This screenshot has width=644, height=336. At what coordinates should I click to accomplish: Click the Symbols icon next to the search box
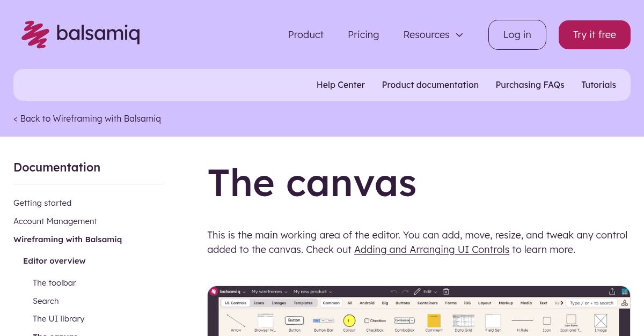pos(624,303)
